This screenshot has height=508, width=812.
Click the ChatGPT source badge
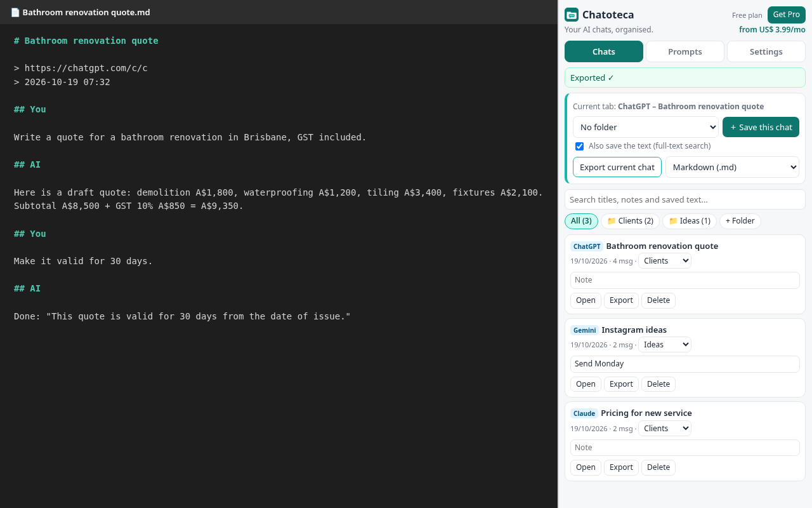tap(587, 246)
